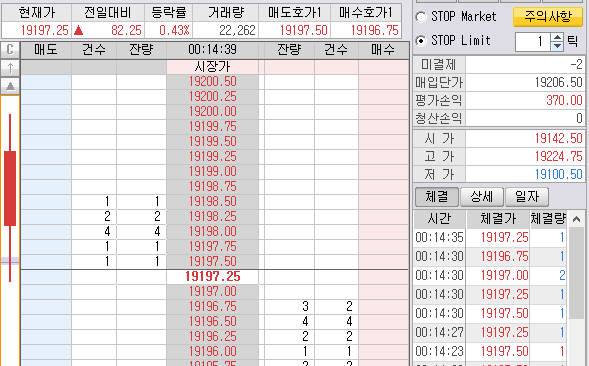Click price 19196.00 in the order ladder
This screenshot has height=366, width=589.
click(x=213, y=352)
